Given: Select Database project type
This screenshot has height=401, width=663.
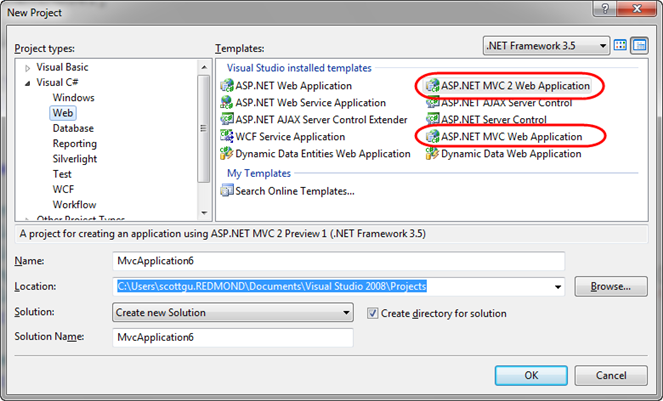Looking at the screenshot, I should click(73, 128).
